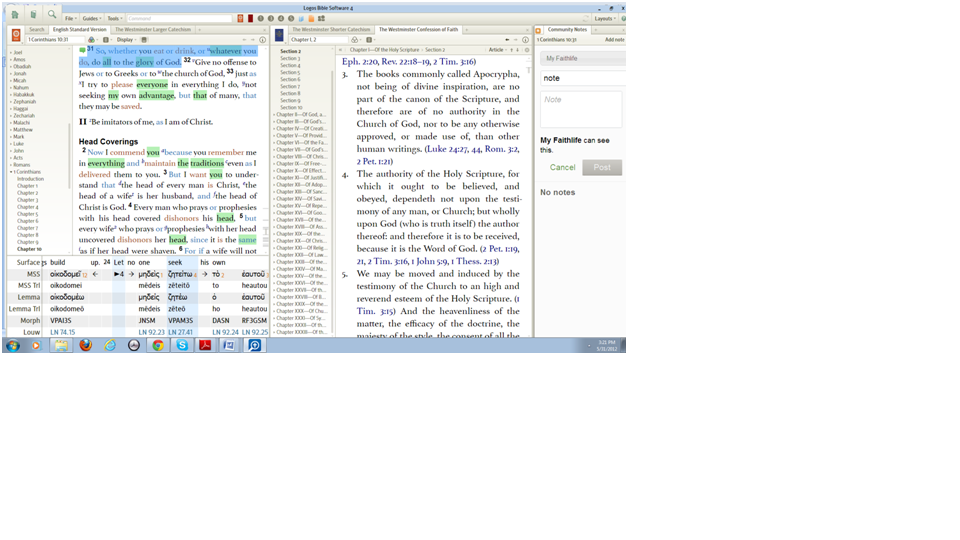
Task: Open Google Chrome from the taskbar
Action: [x=158, y=345]
